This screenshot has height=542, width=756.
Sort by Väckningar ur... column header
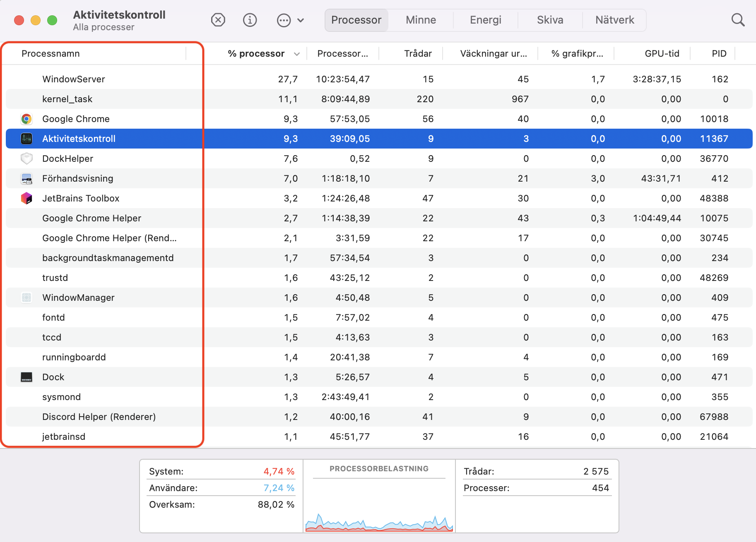[x=494, y=54]
